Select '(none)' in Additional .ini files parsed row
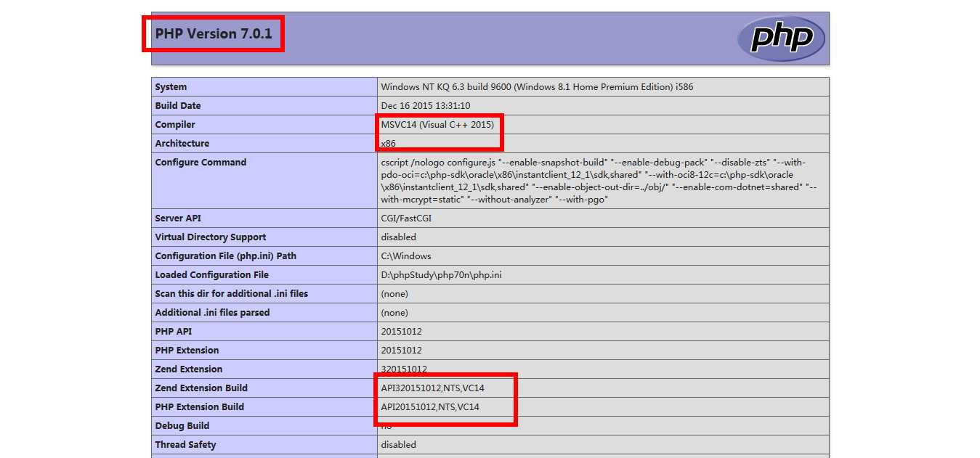The image size is (980, 458). (394, 313)
